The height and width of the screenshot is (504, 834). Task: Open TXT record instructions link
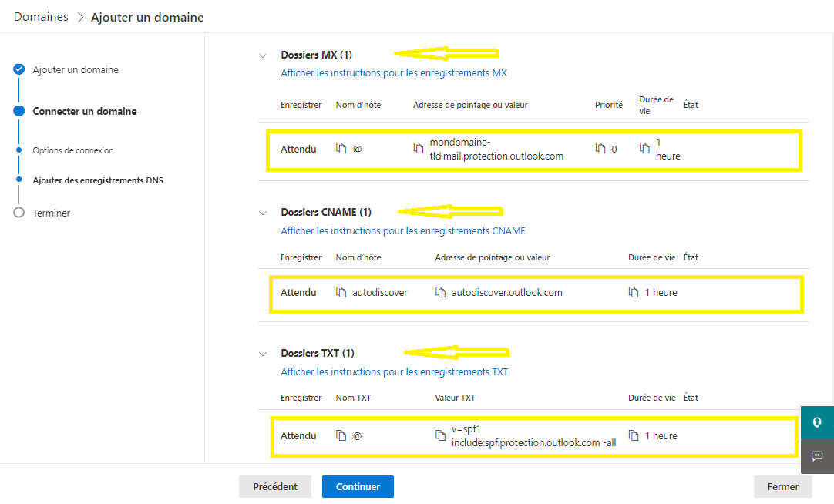click(x=394, y=371)
